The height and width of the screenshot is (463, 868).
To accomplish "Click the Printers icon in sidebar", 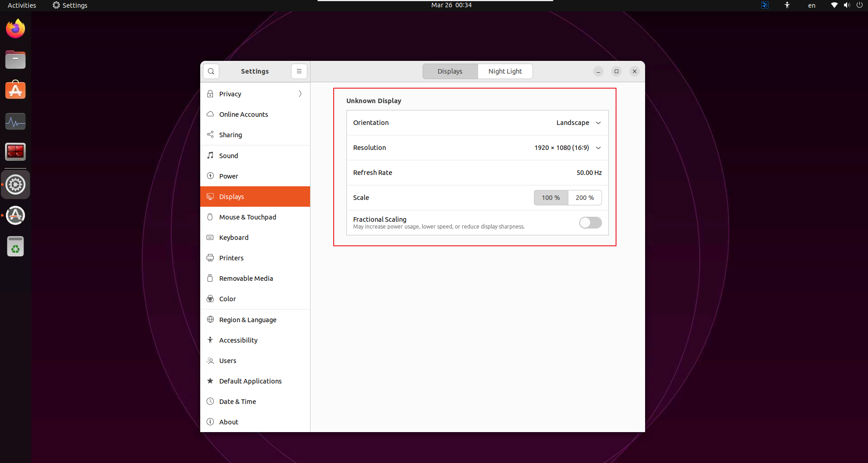I will click(210, 258).
